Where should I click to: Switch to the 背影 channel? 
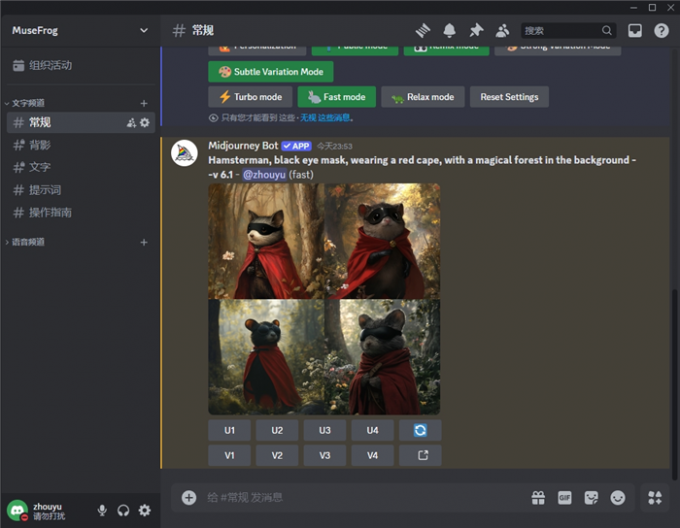pos(81,145)
